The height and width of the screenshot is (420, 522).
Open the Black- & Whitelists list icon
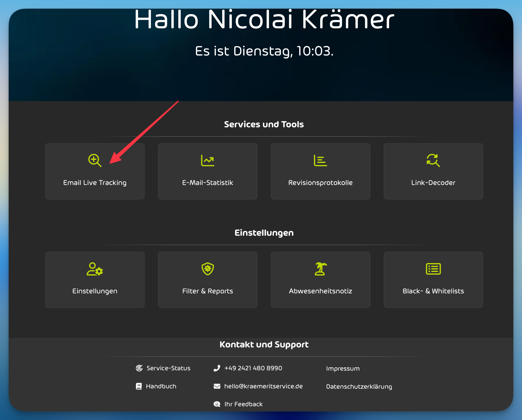[433, 269]
